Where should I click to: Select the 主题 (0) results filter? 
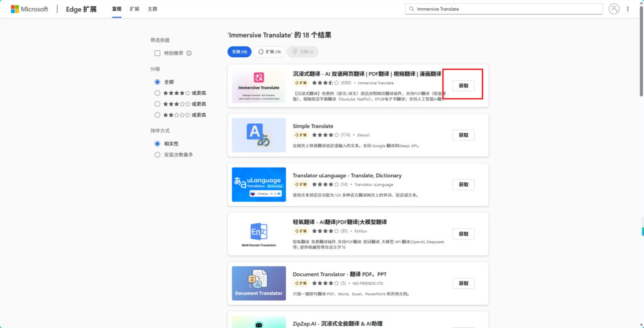click(x=303, y=52)
